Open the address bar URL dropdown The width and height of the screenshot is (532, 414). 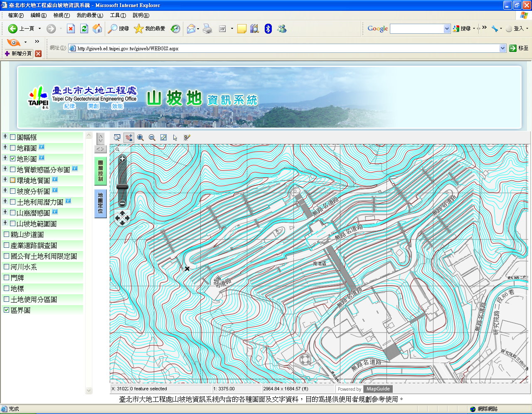click(502, 48)
